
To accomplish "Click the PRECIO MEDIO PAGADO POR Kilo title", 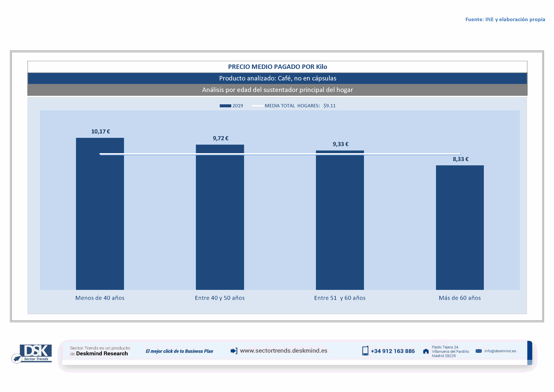I will point(278,67).
